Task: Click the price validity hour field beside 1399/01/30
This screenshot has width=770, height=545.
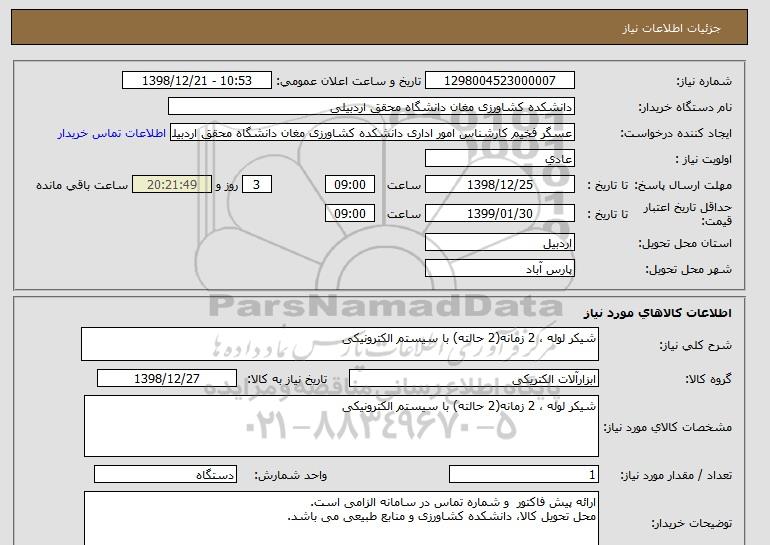Action: click(x=350, y=214)
